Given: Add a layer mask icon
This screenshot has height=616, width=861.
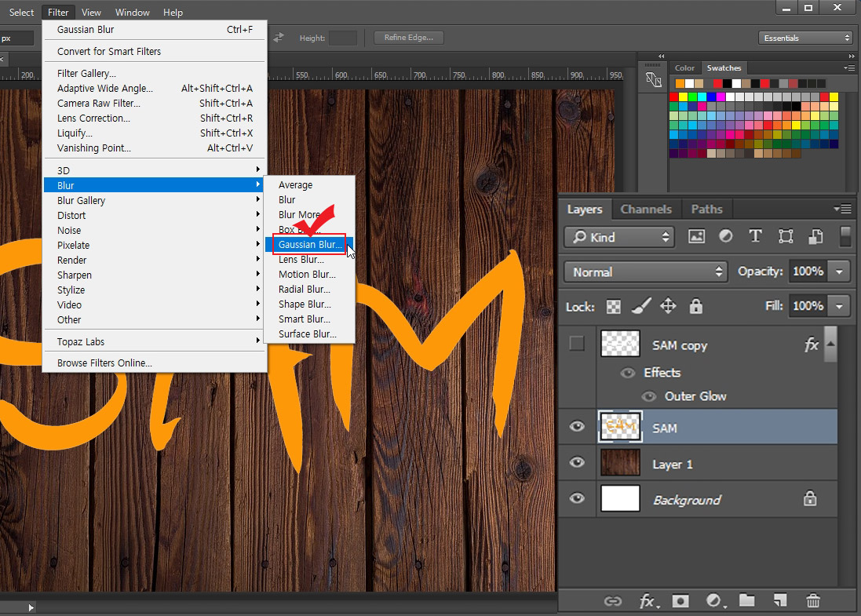Looking at the screenshot, I should click(680, 601).
